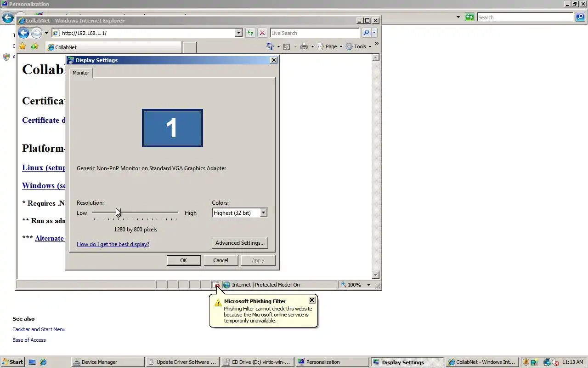588x368 pixels.
Task: Open the Colors dropdown Highest (32 bit)
Action: pos(239,213)
